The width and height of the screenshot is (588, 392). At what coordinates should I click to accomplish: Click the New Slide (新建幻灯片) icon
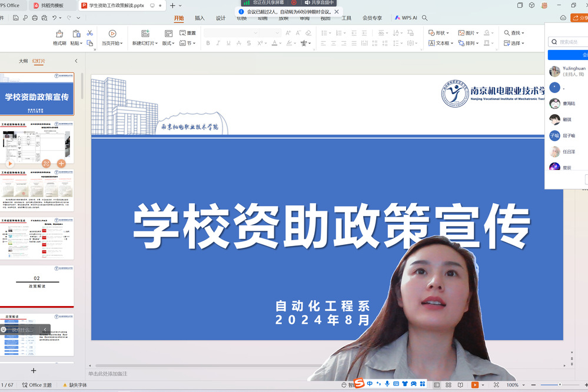click(145, 34)
